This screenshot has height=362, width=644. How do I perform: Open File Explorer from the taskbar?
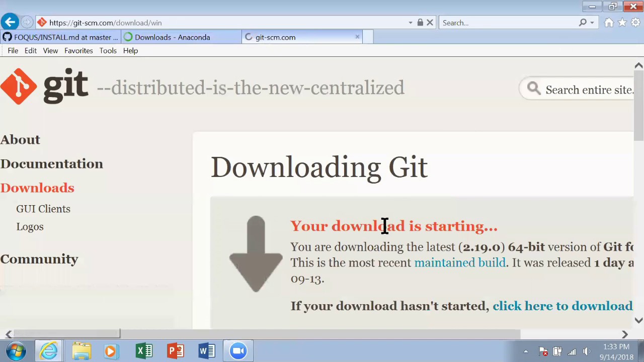(81, 350)
